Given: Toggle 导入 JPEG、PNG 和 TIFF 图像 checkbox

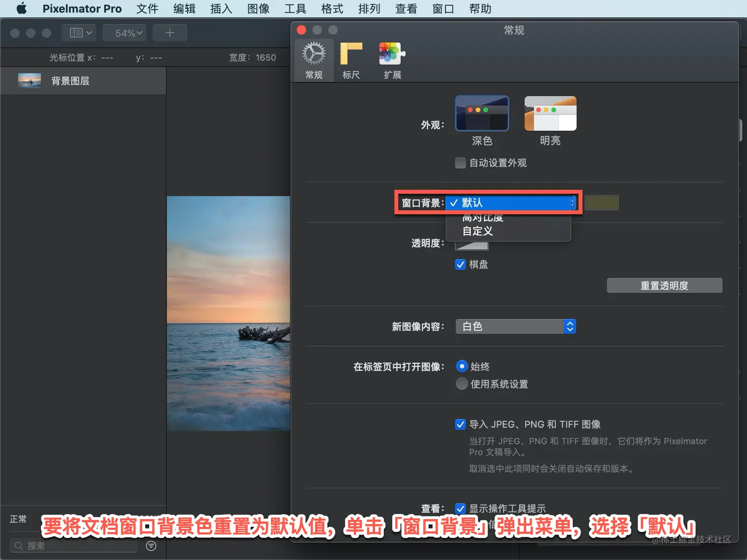Looking at the screenshot, I should [x=460, y=424].
